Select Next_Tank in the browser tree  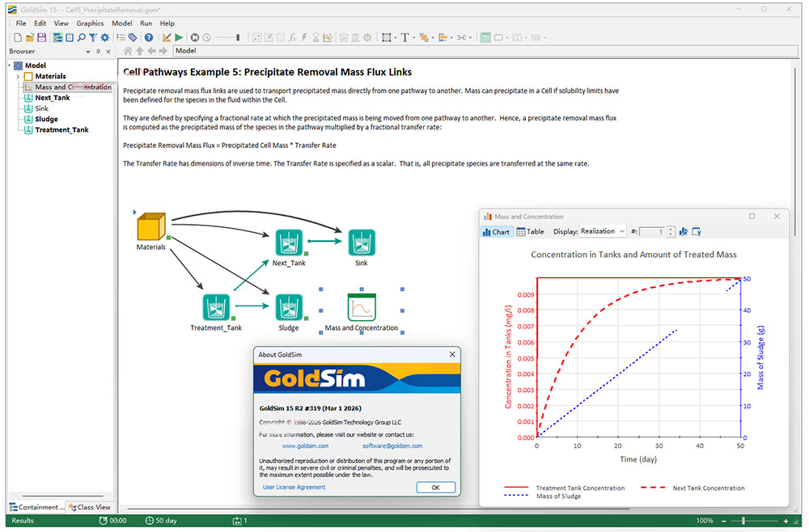(52, 98)
